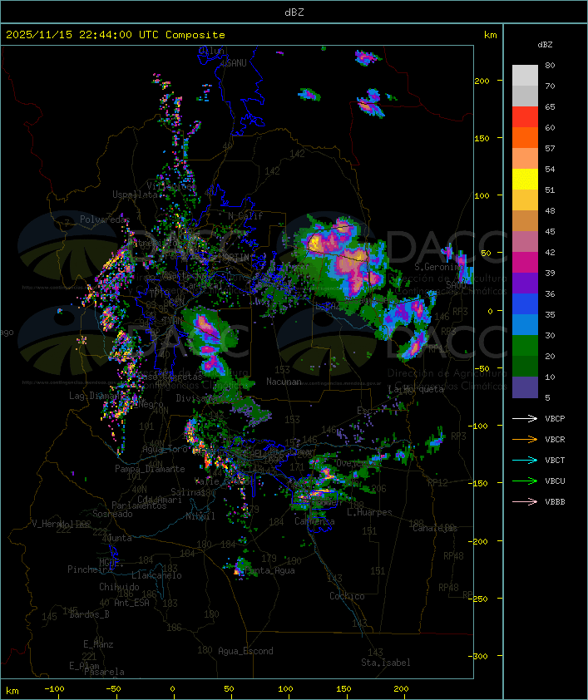This screenshot has height=700, width=588.
Task: Select the light gray 70-80 dBZ swatch
Action: click(x=525, y=76)
